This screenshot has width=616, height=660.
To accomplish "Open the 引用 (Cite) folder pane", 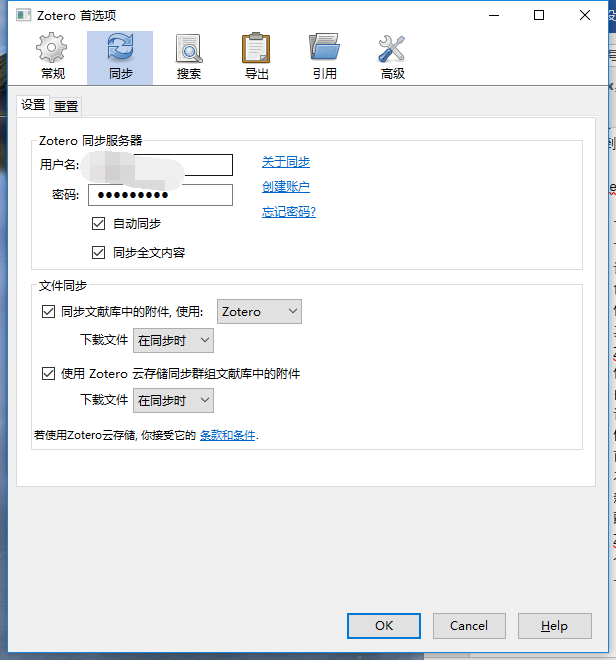I will pos(324,57).
